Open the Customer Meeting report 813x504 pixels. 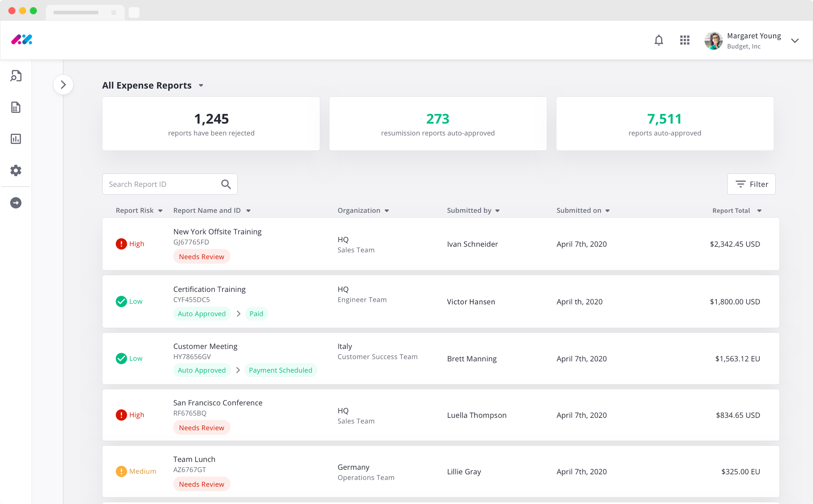(205, 346)
